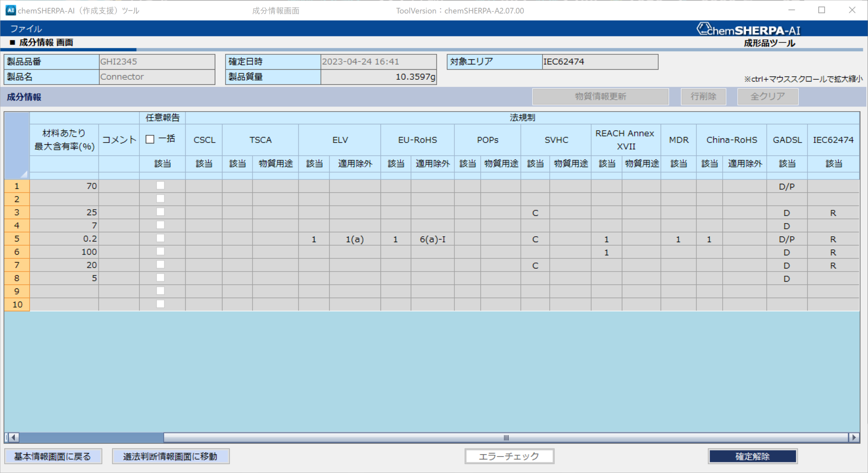Click the 遵法判断情報画面に移動 button
Screen dimensions: 868x473
pyautogui.click(x=170, y=456)
